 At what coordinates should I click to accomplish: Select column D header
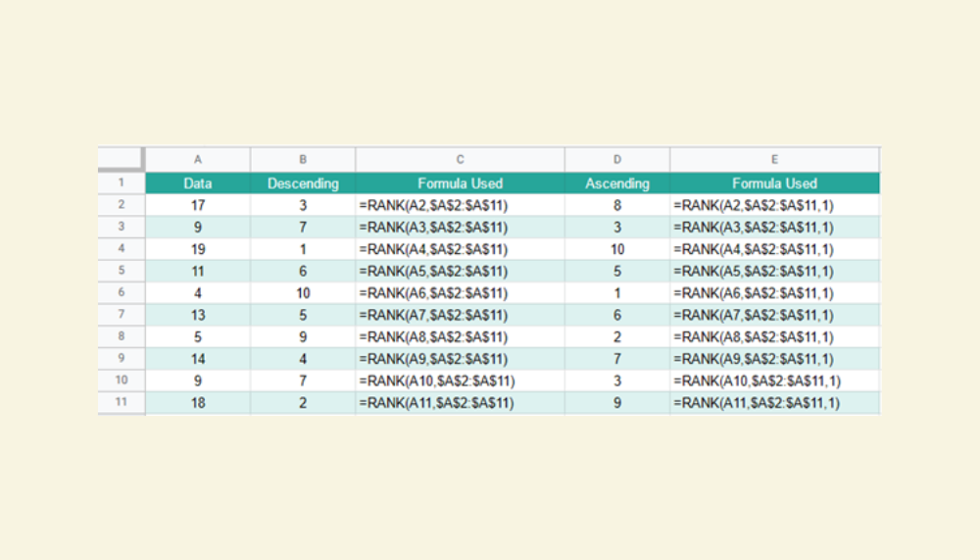coord(616,159)
